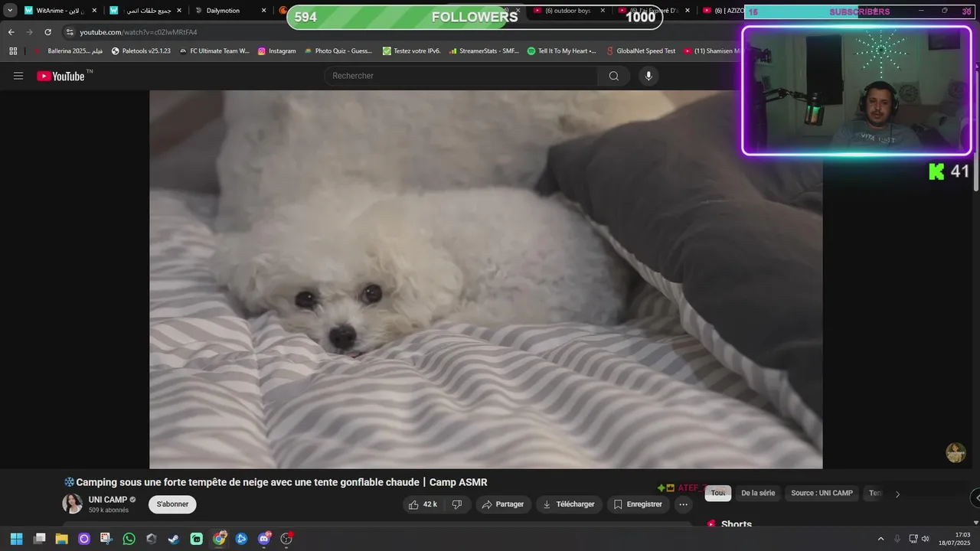Open Tell It To My Heart bookmark

pos(561,51)
